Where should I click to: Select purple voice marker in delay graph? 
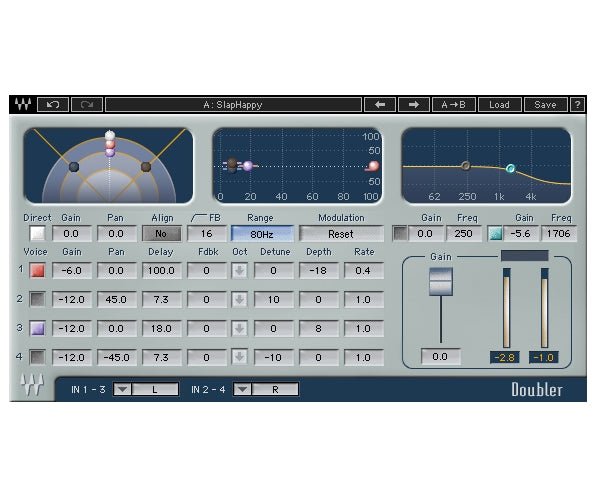[x=248, y=166]
